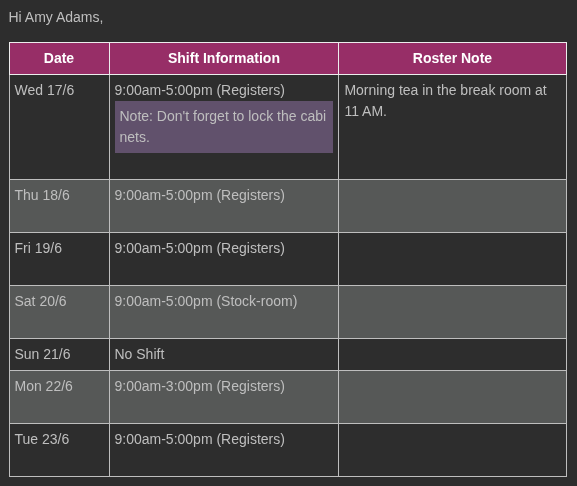577x486 pixels.
Task: Click the Roster Note column header
Action: (452, 58)
